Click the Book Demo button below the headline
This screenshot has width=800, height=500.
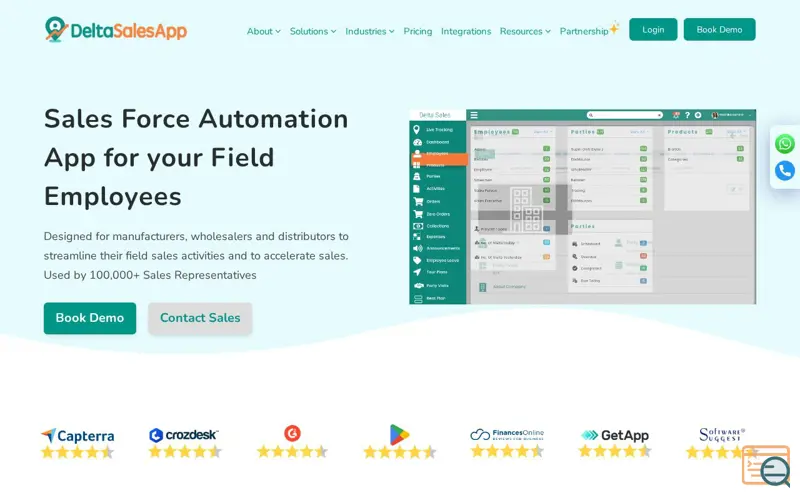(x=90, y=318)
